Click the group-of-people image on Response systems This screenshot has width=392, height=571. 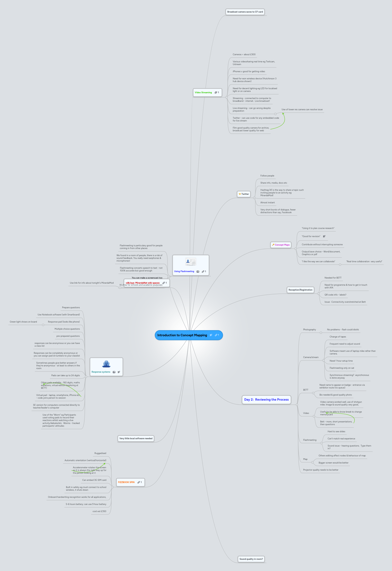coord(106,364)
